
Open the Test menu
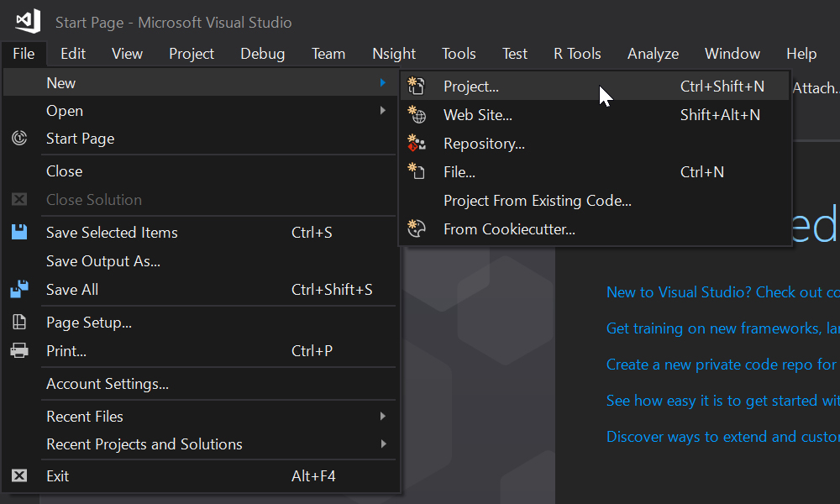(x=515, y=54)
